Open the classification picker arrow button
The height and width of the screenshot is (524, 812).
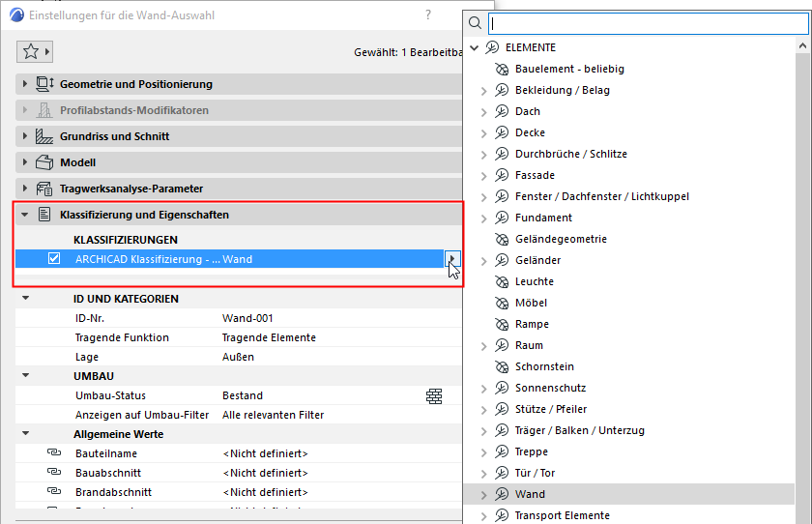tap(452, 258)
